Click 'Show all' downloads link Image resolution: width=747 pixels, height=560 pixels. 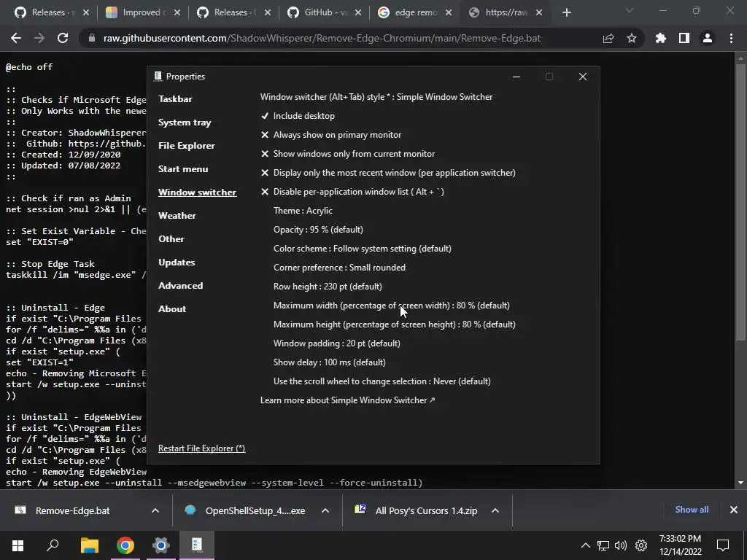click(692, 510)
